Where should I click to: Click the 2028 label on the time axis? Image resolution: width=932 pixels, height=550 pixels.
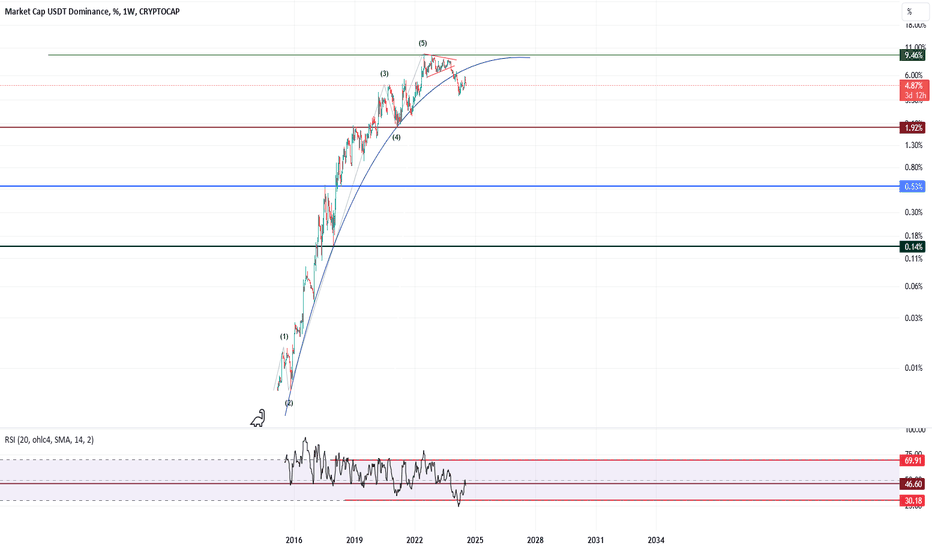[x=535, y=540]
